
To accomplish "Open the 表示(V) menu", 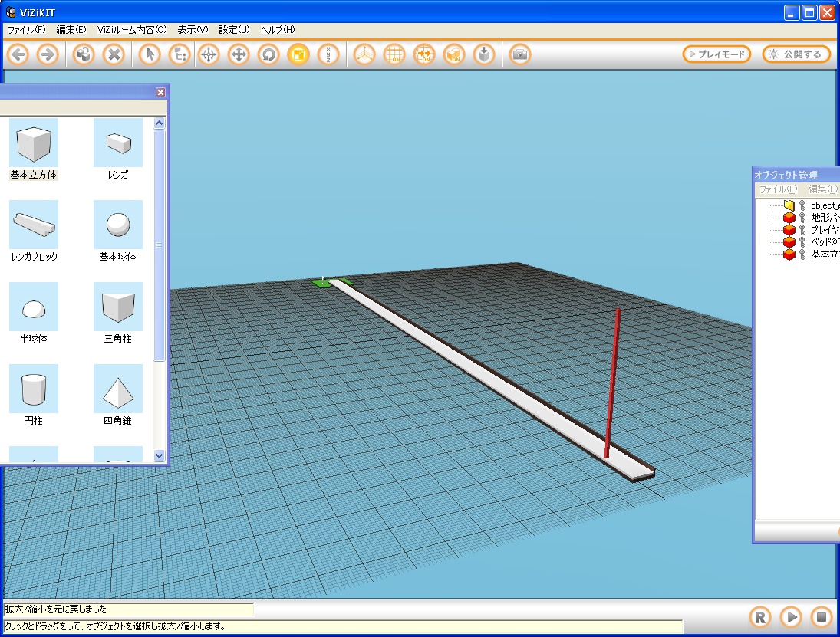I will (192, 30).
